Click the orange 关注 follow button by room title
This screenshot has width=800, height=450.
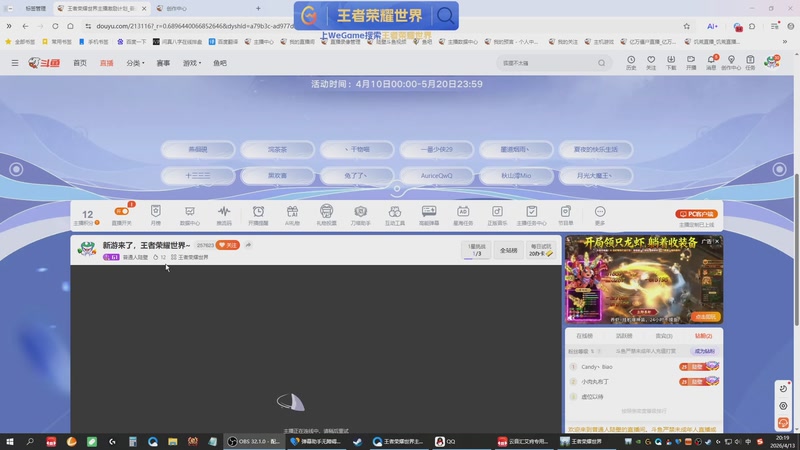click(228, 245)
